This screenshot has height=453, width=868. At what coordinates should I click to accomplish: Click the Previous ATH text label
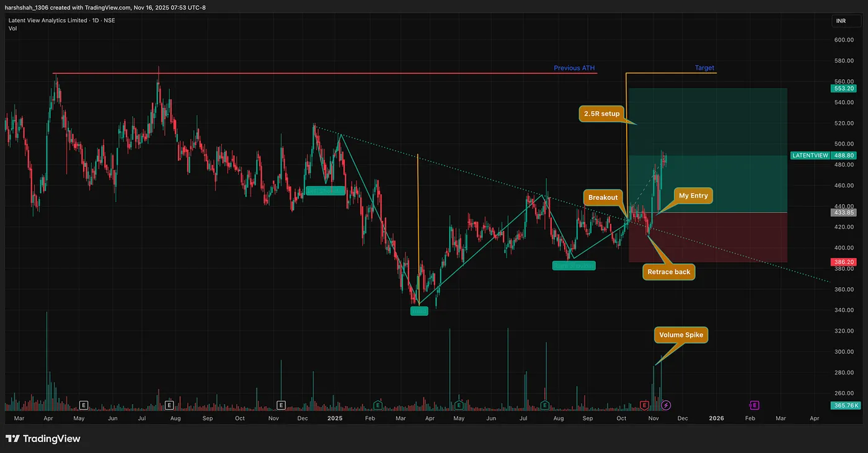click(574, 68)
